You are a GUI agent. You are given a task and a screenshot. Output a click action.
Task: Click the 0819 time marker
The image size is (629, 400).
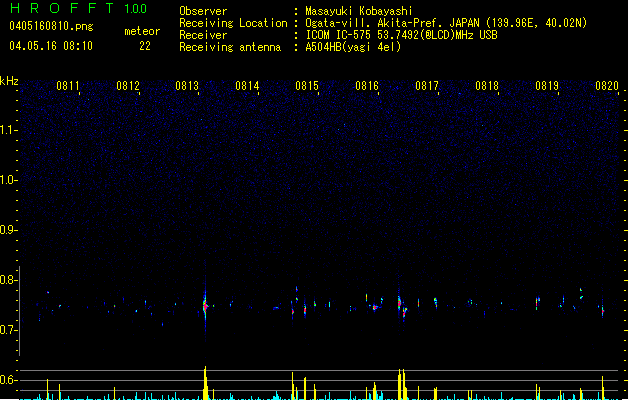point(547,85)
